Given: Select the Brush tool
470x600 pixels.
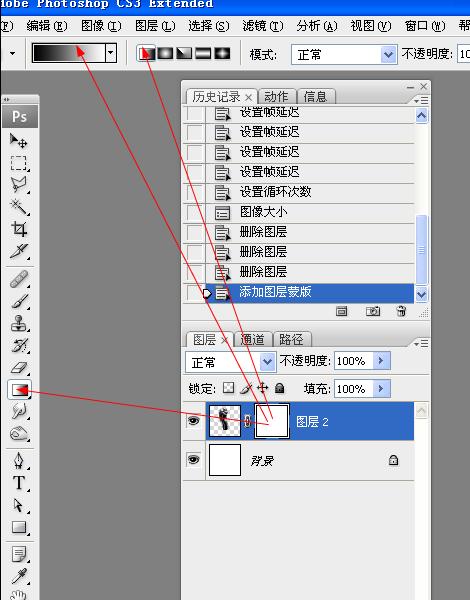Looking at the screenshot, I should coord(18,301).
